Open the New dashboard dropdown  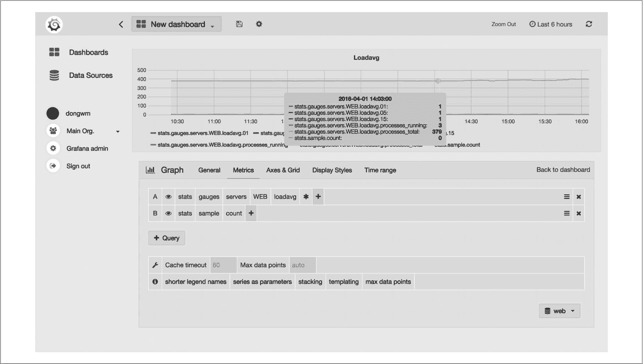click(177, 24)
